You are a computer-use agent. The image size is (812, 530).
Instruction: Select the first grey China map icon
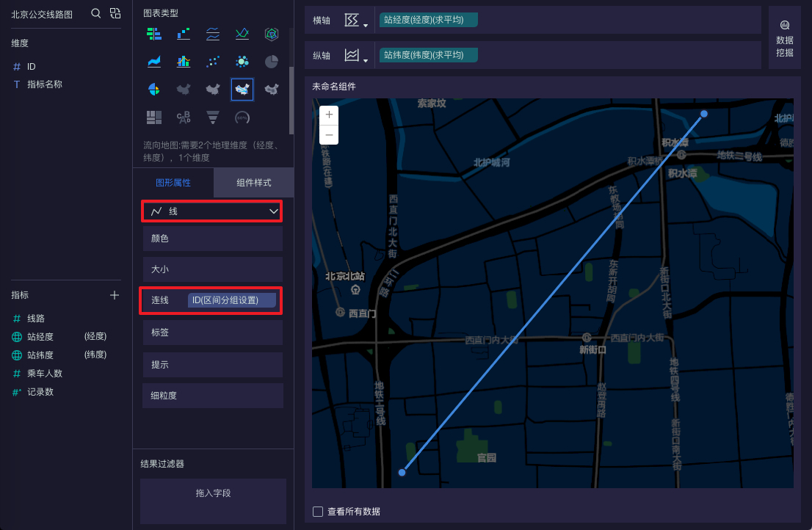(x=184, y=90)
